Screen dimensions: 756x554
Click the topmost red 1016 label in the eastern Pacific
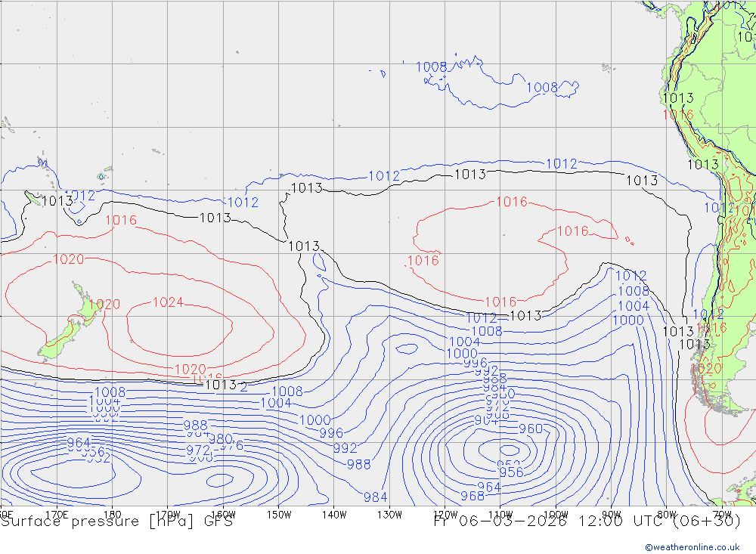point(512,202)
